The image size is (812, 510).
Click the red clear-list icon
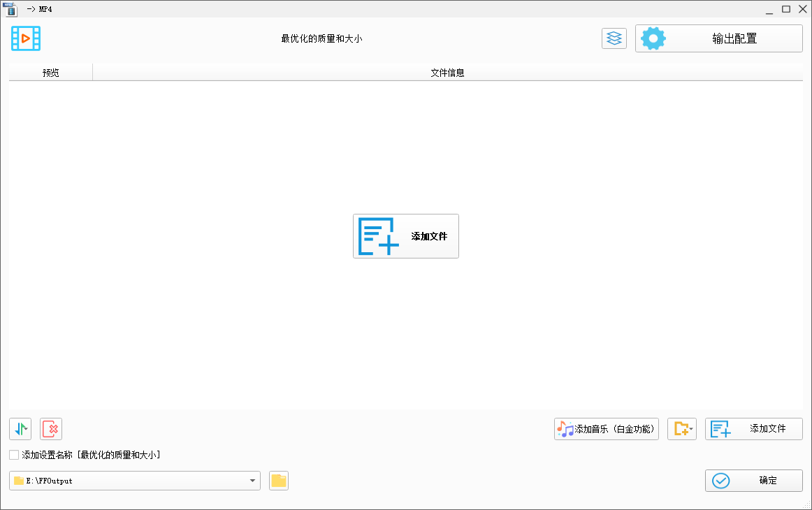(50, 429)
